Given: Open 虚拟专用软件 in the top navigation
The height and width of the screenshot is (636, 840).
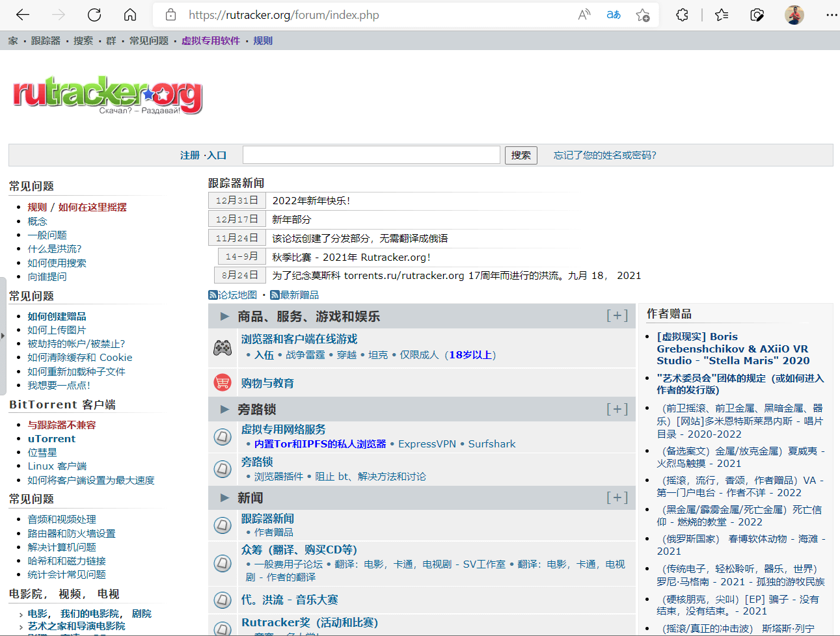Looking at the screenshot, I should coord(211,40).
